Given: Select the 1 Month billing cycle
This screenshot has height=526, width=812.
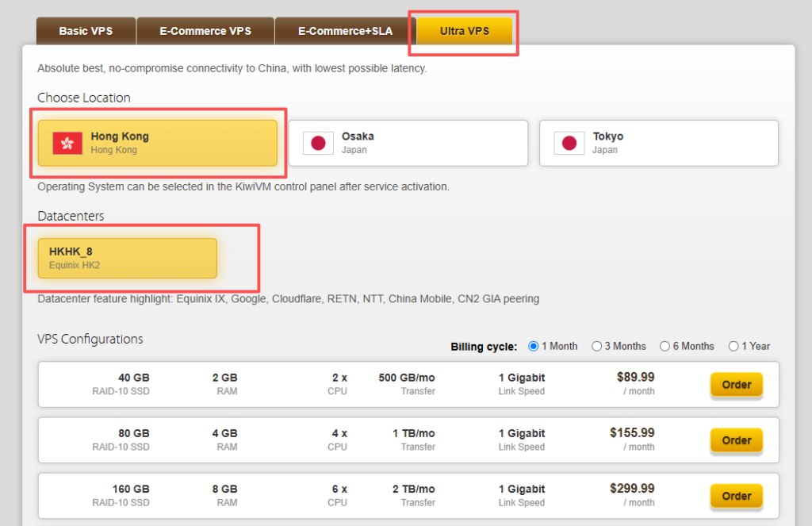Looking at the screenshot, I should tap(534, 346).
